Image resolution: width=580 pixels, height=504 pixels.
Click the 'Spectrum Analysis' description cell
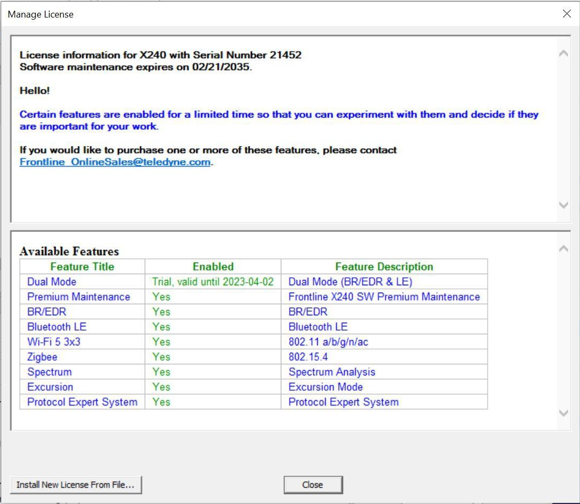pyautogui.click(x=384, y=372)
